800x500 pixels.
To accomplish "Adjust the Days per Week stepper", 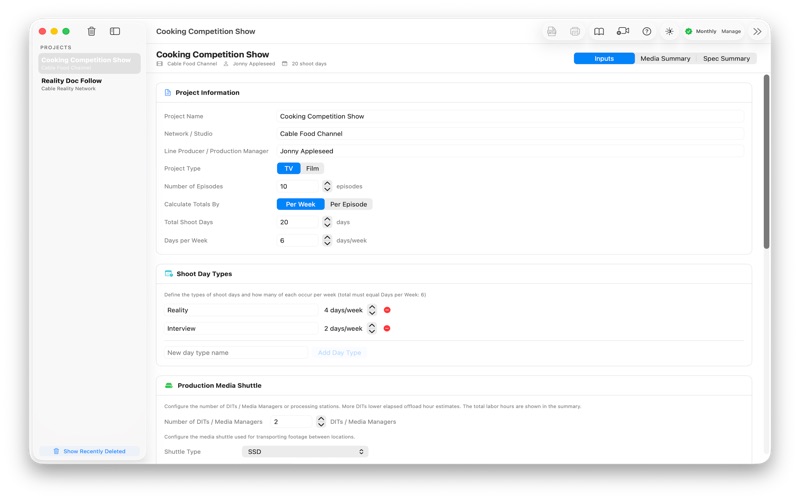I will (327, 240).
